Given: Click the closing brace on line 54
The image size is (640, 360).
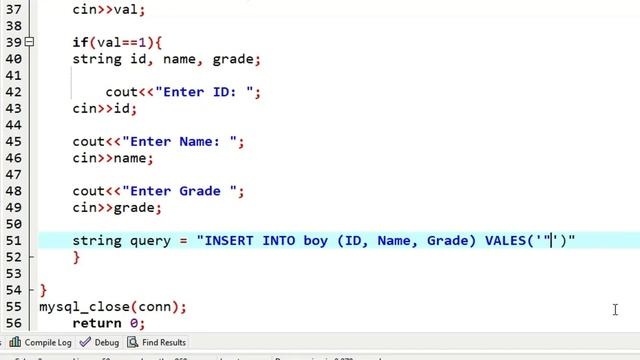Looking at the screenshot, I should (x=44, y=290).
